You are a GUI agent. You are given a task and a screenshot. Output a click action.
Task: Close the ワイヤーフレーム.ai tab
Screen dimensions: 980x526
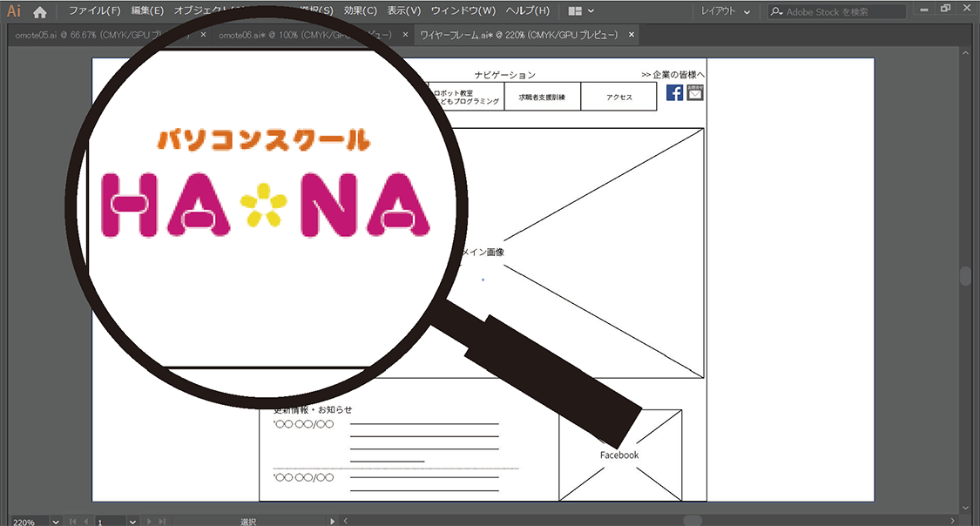[x=632, y=35]
